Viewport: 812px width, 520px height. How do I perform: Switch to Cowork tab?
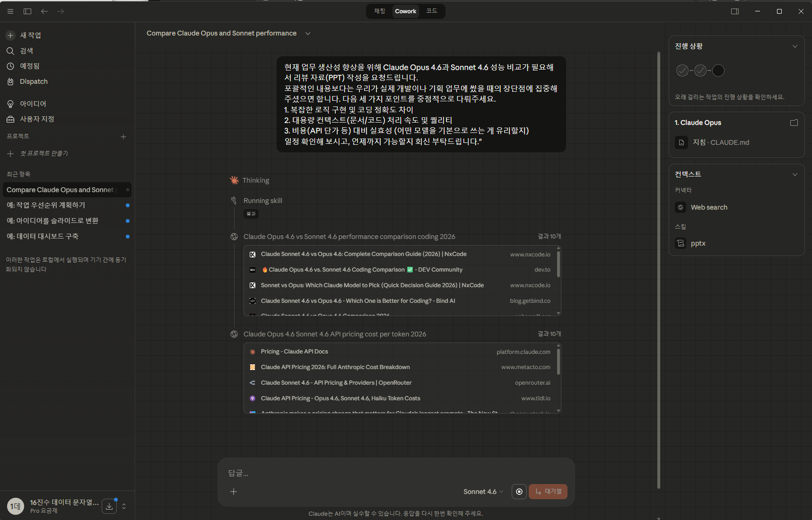pyautogui.click(x=406, y=11)
